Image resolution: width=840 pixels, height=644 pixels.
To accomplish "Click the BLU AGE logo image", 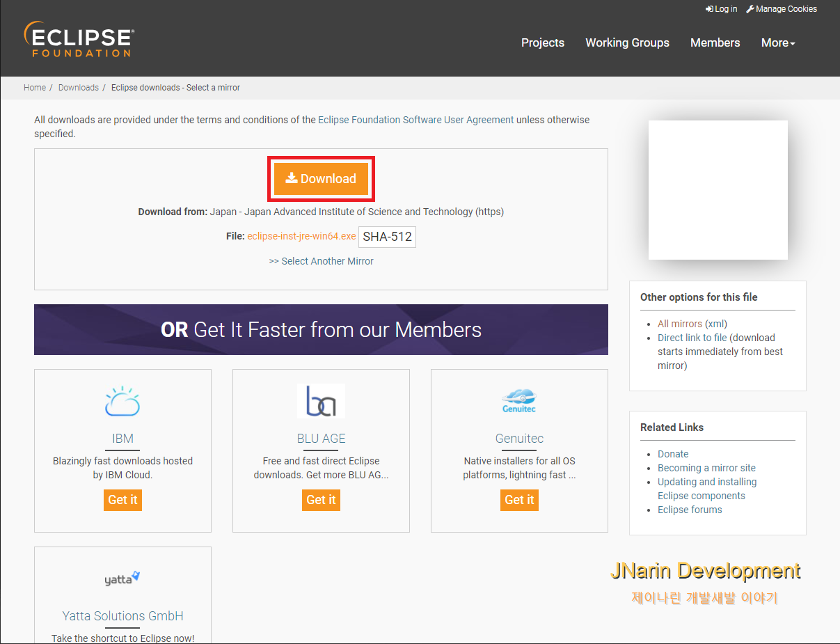I will point(321,401).
